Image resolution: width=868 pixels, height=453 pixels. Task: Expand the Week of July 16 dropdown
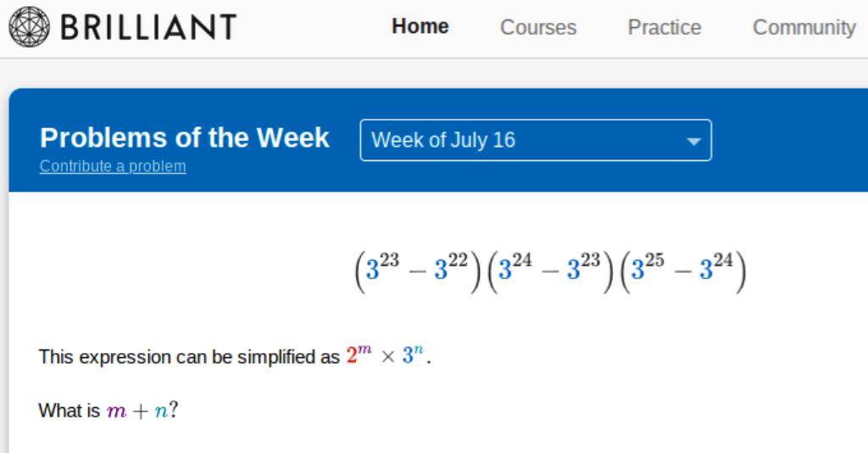(535, 140)
